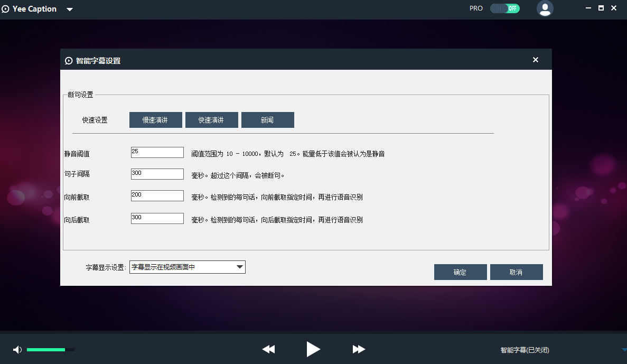Mute using the speaker volume icon
This screenshot has width=627, height=364.
(x=17, y=350)
